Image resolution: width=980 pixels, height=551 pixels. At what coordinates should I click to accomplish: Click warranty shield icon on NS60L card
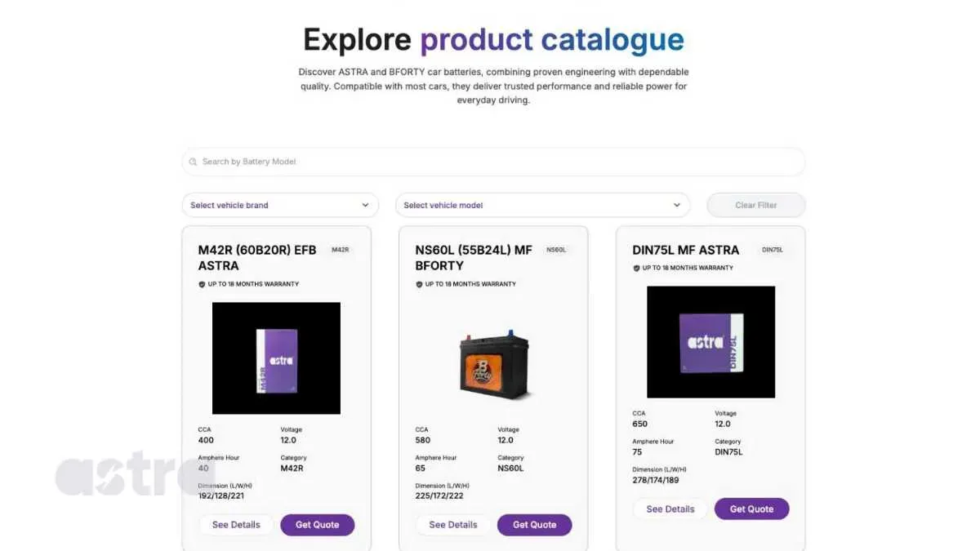click(x=419, y=284)
